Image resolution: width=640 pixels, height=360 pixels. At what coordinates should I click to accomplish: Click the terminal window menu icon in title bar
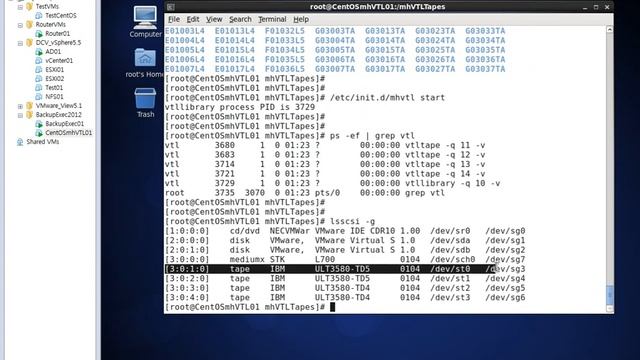171,7
